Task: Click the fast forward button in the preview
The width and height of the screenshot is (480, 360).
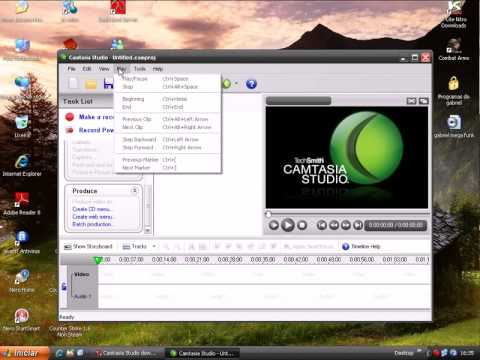Action: [x=346, y=225]
